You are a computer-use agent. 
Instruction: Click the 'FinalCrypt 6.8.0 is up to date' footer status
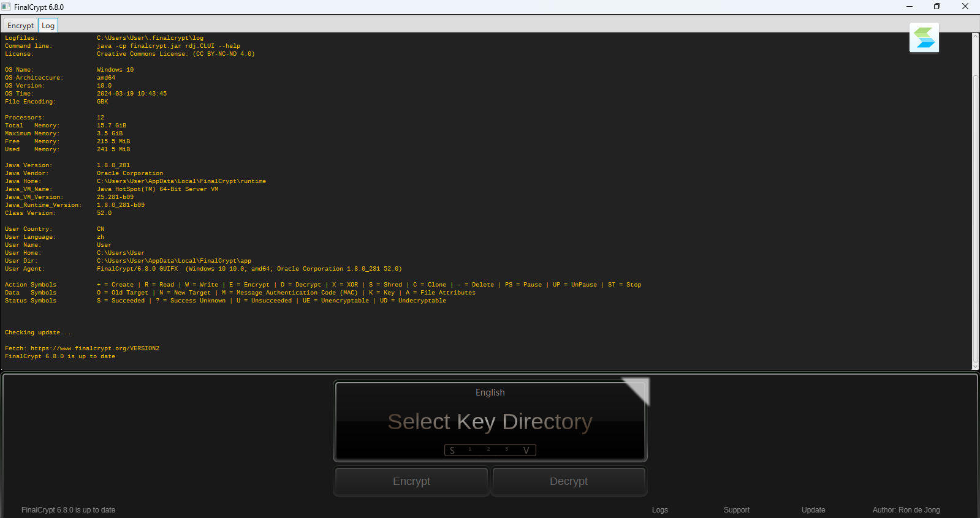pos(68,510)
